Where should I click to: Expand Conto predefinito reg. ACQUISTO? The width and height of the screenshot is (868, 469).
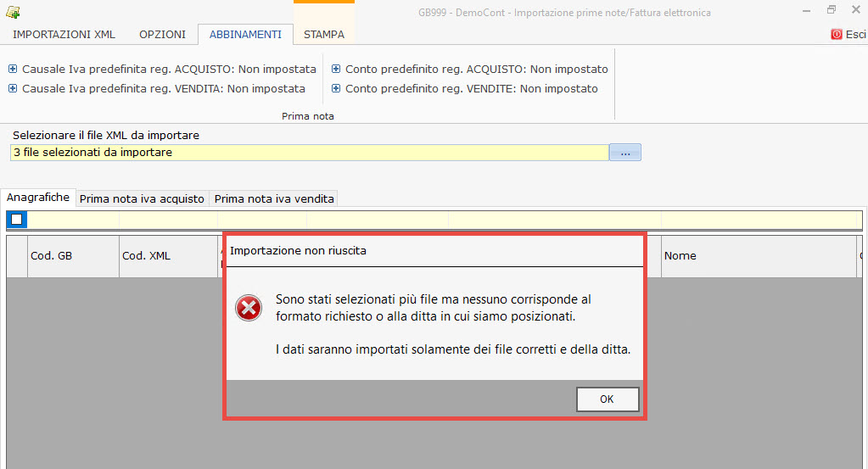[x=336, y=70]
